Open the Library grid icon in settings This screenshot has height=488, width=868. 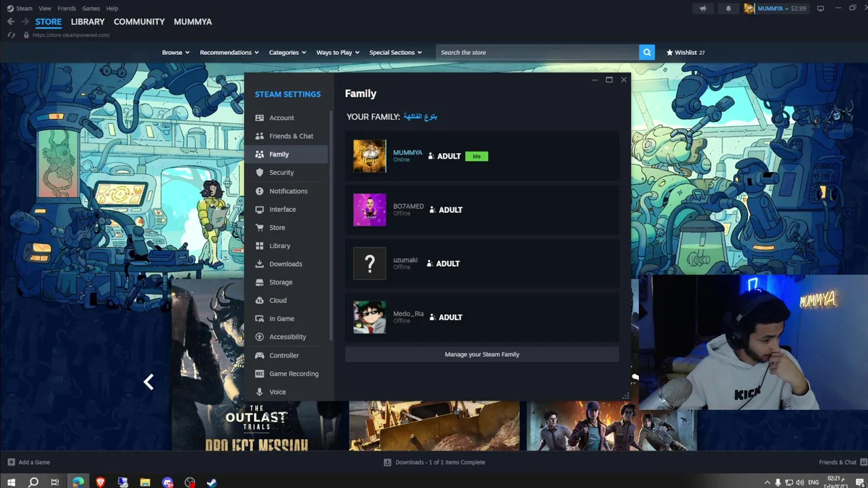pos(259,246)
